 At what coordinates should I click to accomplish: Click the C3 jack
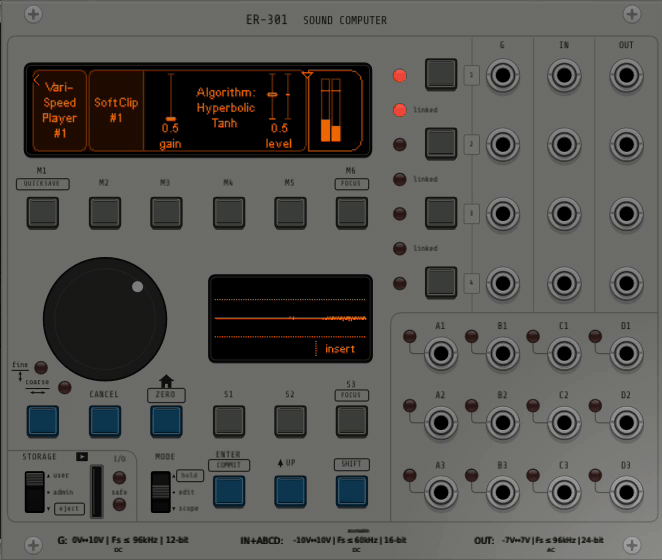point(564,492)
